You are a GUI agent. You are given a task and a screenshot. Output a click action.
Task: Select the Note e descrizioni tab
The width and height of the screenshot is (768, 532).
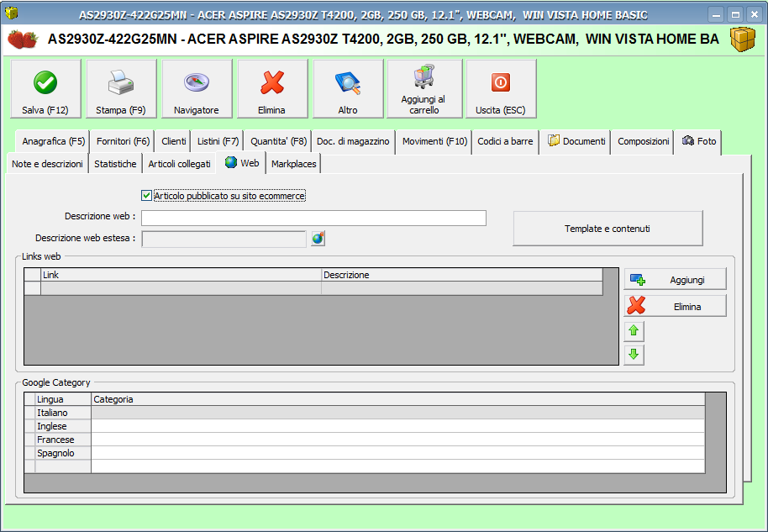(x=48, y=164)
